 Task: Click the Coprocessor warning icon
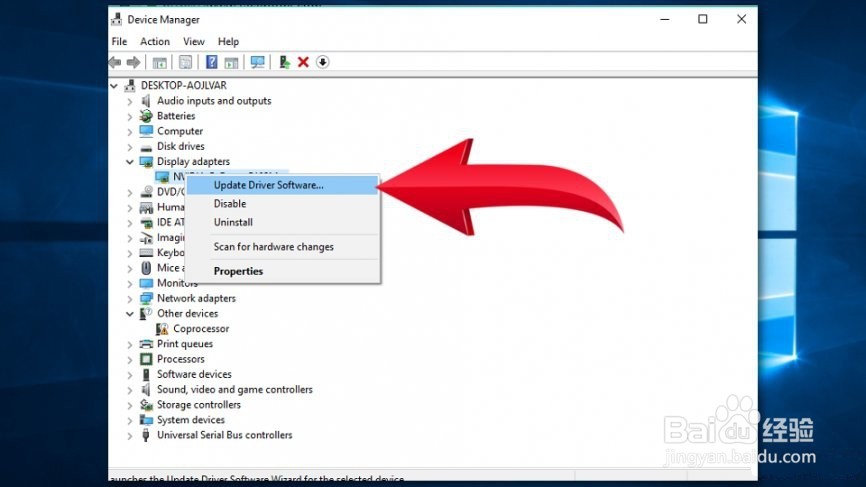point(162,329)
